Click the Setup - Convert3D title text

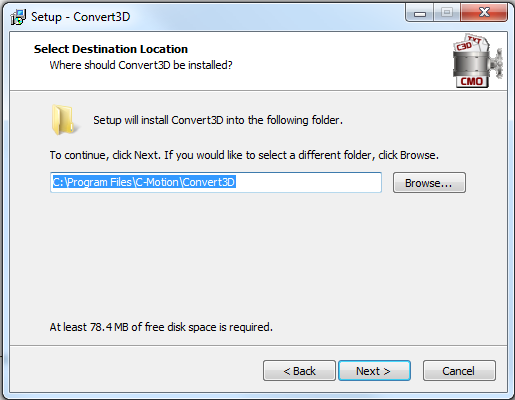[x=80, y=17]
